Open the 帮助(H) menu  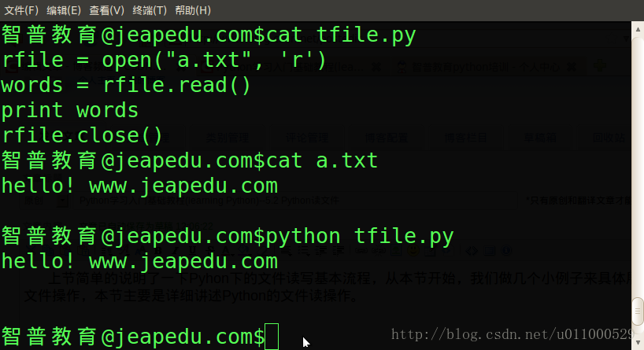(x=193, y=10)
